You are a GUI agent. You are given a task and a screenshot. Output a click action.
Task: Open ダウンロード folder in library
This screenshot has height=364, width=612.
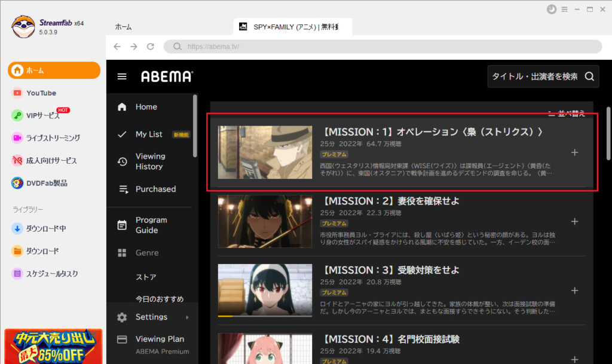tap(42, 251)
